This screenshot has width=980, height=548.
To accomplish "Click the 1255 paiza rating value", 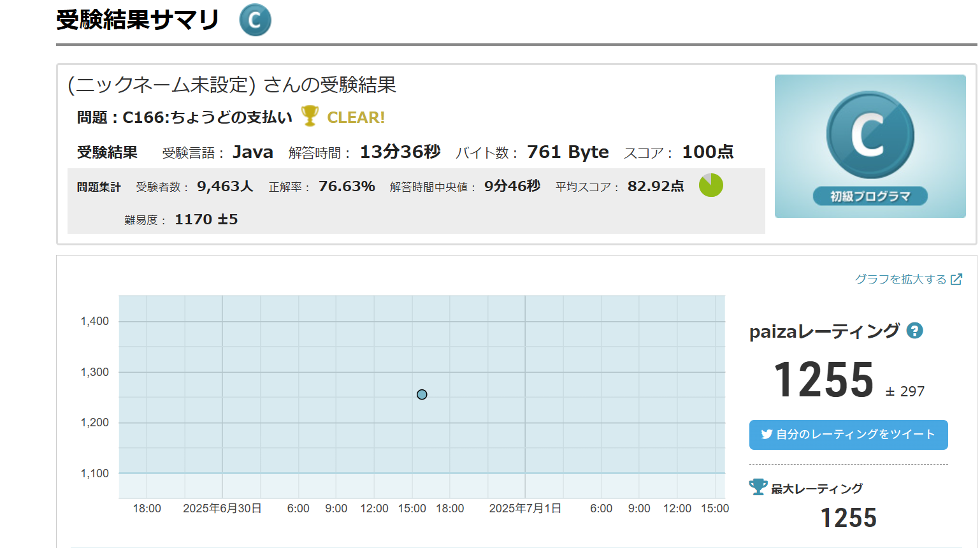I will (823, 380).
